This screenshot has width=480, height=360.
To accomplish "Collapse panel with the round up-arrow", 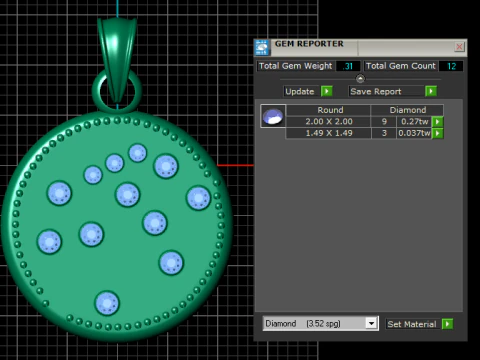I will point(360,79).
